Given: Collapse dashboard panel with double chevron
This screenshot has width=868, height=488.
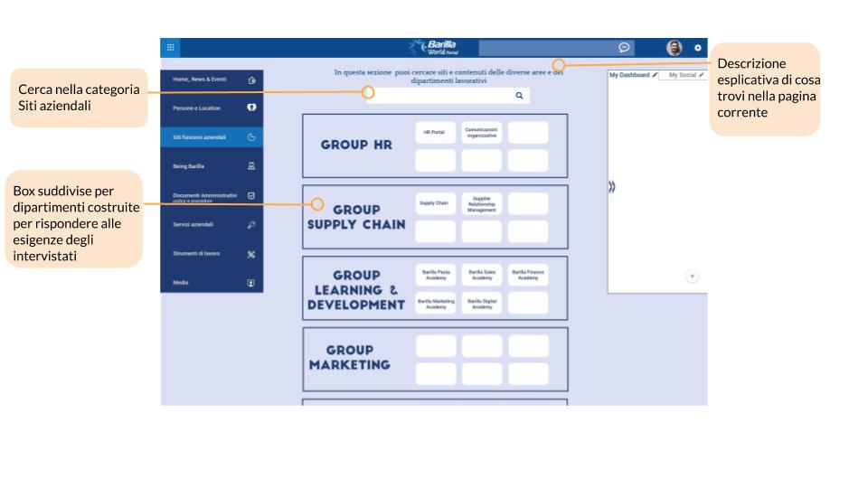Looking at the screenshot, I should (612, 187).
